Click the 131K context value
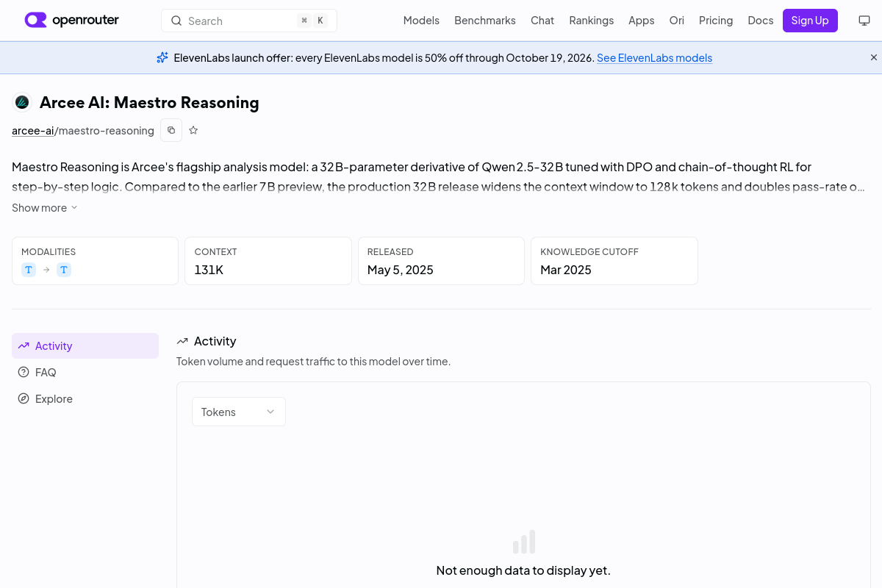Viewport: 882px width, 588px height. point(209,270)
